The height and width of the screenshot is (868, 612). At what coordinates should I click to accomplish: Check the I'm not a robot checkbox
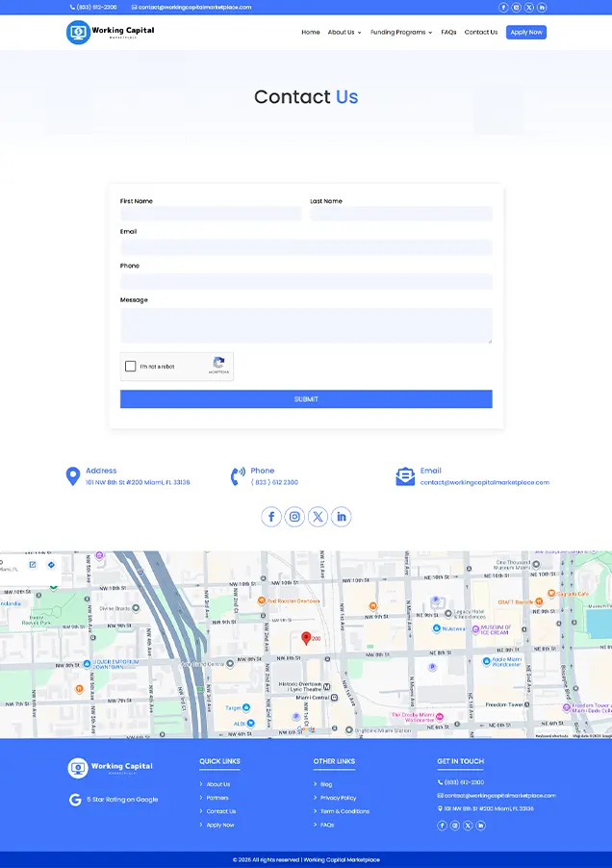(131, 366)
